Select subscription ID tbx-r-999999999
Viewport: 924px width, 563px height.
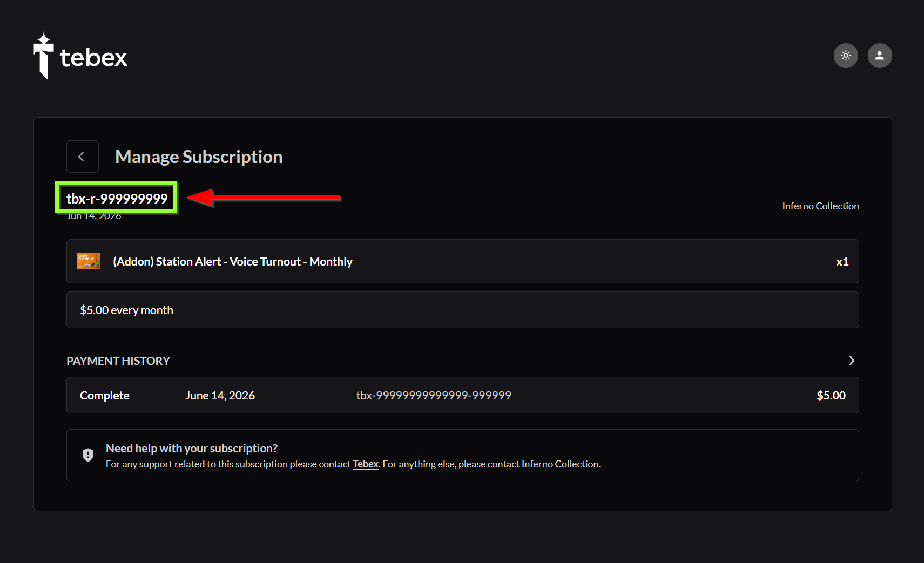(117, 198)
